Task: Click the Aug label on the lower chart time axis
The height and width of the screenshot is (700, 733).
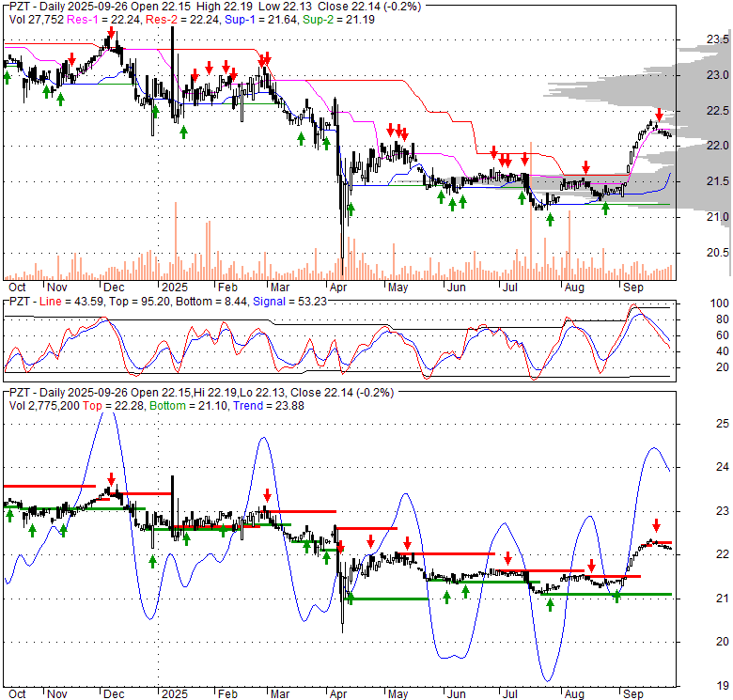Action: pyautogui.click(x=574, y=694)
